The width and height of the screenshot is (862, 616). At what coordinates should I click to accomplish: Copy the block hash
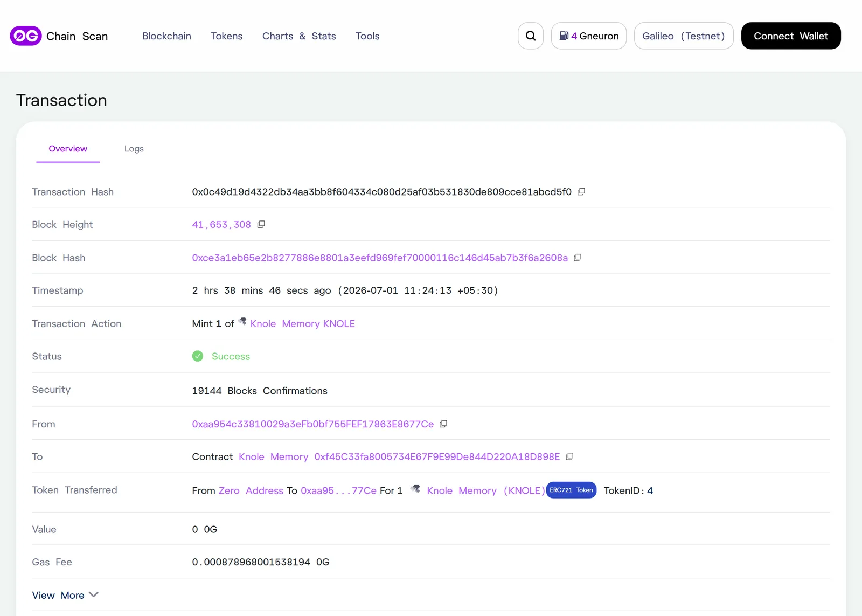578,258
